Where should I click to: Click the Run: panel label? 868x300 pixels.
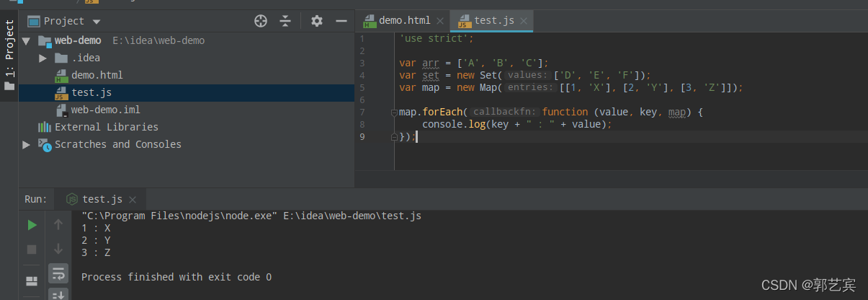[x=35, y=199]
